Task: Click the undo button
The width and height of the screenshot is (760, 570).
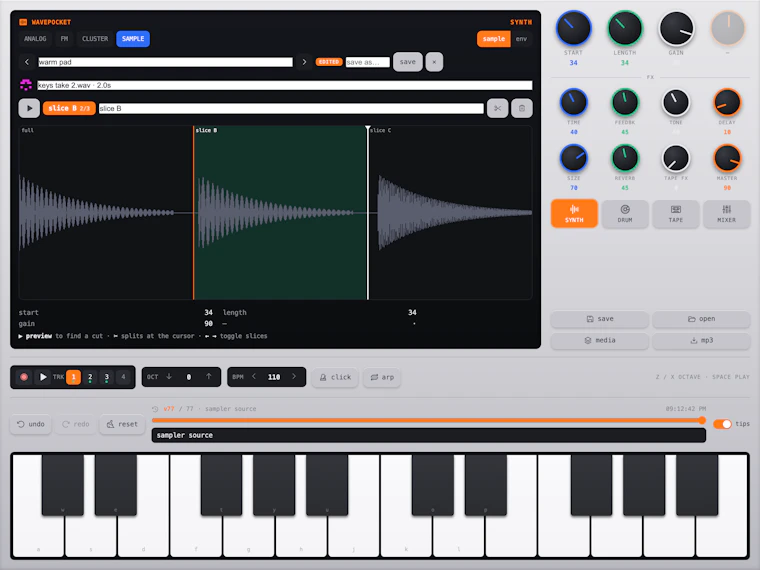Action: (x=31, y=424)
